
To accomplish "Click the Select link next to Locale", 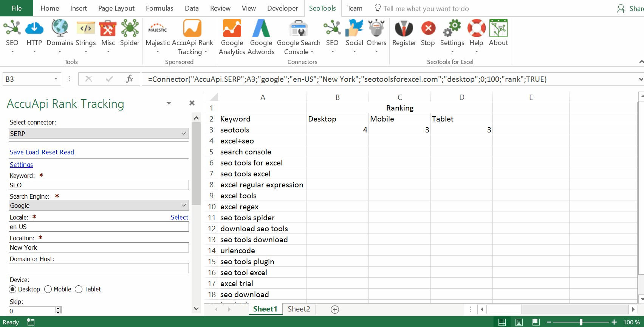I will click(x=179, y=217).
